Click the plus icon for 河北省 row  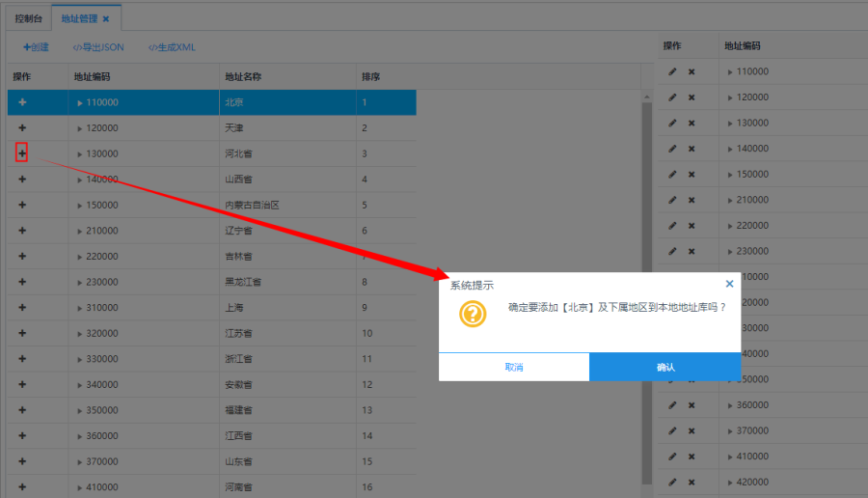pos(22,153)
